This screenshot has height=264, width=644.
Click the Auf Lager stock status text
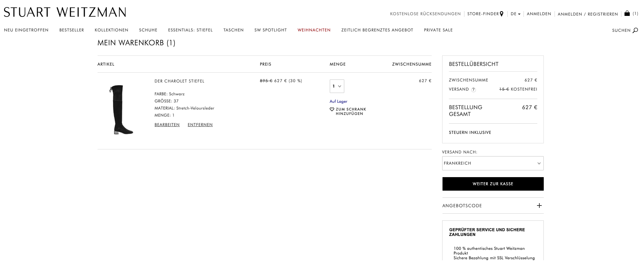(338, 101)
